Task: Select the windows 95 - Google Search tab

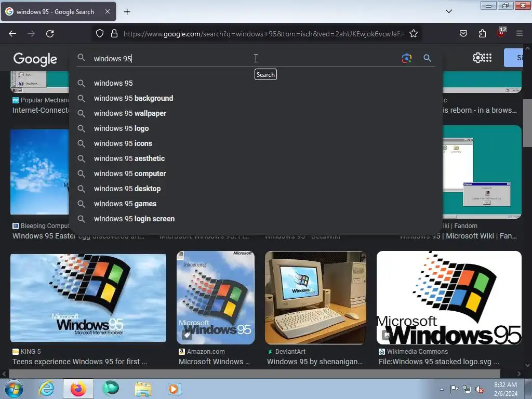Action: [x=58, y=11]
